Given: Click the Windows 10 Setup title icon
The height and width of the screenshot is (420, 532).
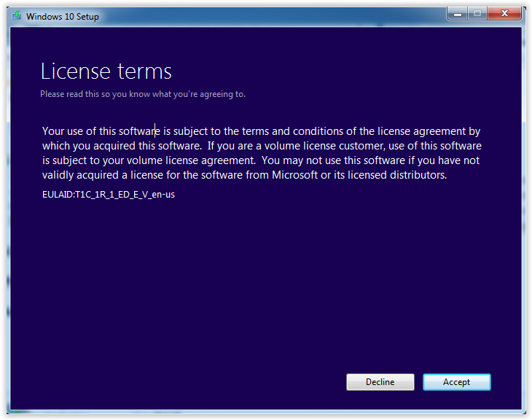Looking at the screenshot, I should 16,16.
